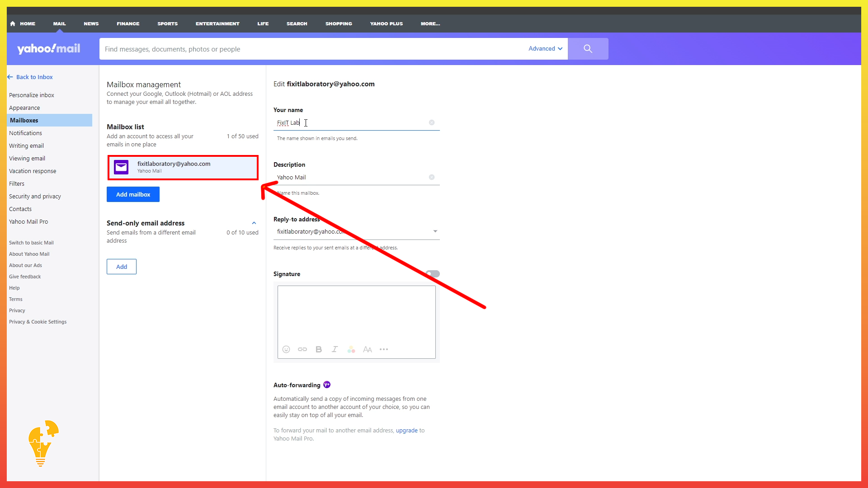This screenshot has height=488, width=868.
Task: Click inside the Signature text area
Action: coord(357,313)
